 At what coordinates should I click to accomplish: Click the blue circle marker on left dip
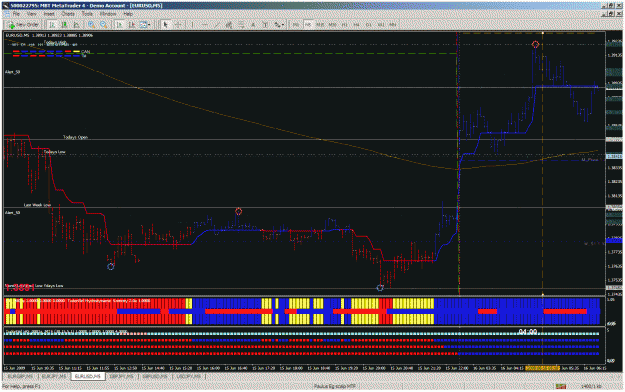(x=111, y=266)
